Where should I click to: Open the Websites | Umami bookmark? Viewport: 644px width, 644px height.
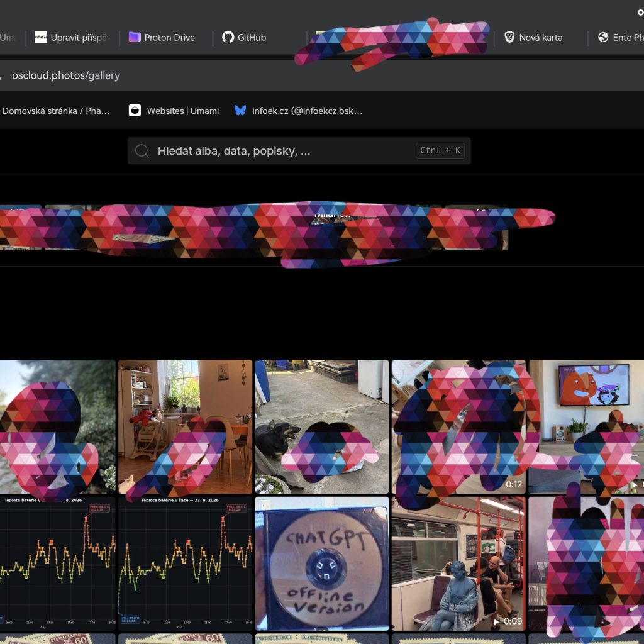(x=174, y=111)
